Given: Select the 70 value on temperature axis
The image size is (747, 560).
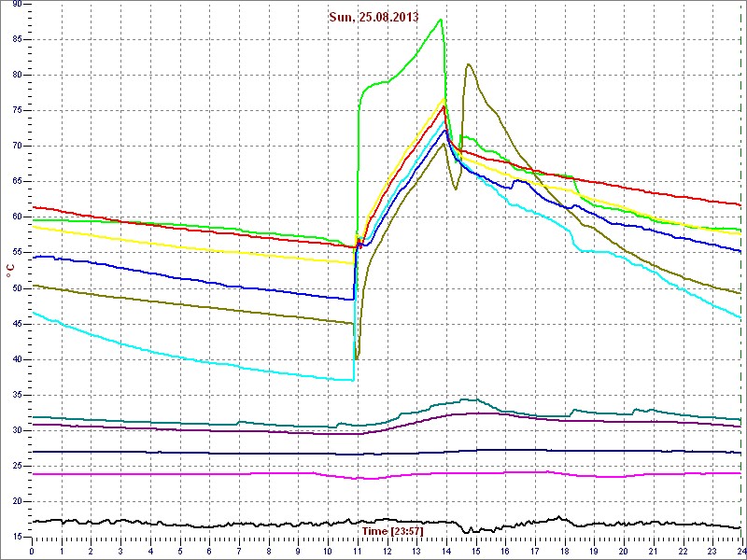Looking at the screenshot, I should (x=17, y=147).
